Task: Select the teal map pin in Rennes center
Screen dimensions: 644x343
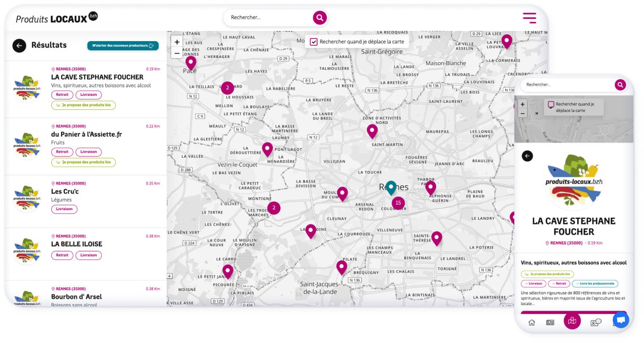Action: click(391, 187)
